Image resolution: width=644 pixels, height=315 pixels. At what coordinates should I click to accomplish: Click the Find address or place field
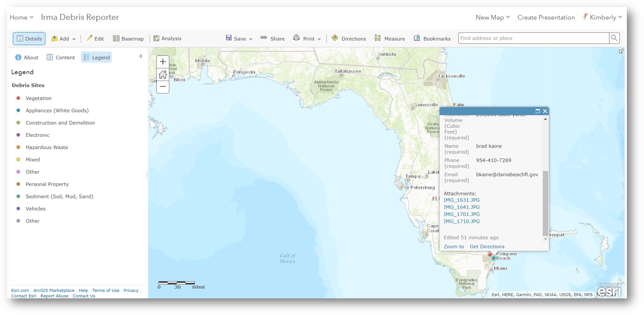533,38
